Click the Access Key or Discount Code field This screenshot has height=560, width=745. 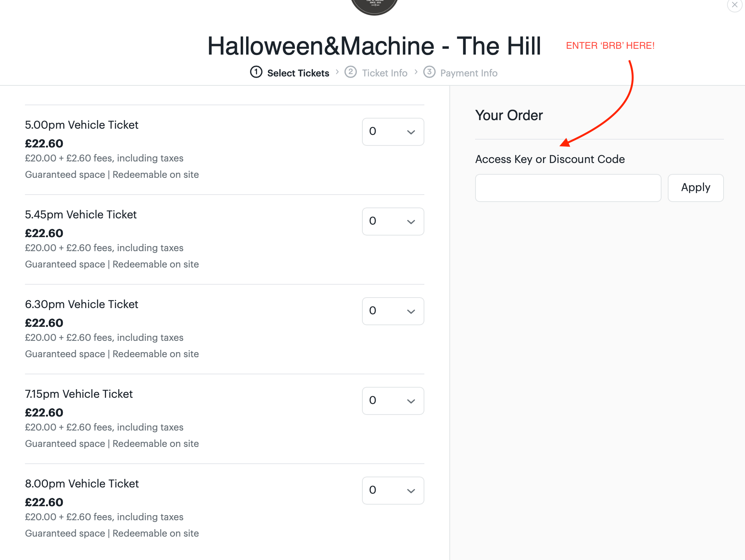(568, 188)
